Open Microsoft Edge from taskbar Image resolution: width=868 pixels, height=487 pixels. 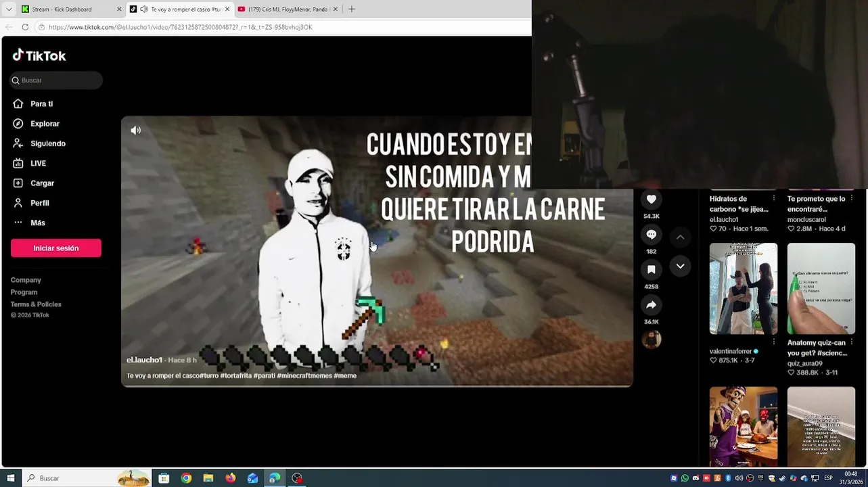tap(275, 478)
